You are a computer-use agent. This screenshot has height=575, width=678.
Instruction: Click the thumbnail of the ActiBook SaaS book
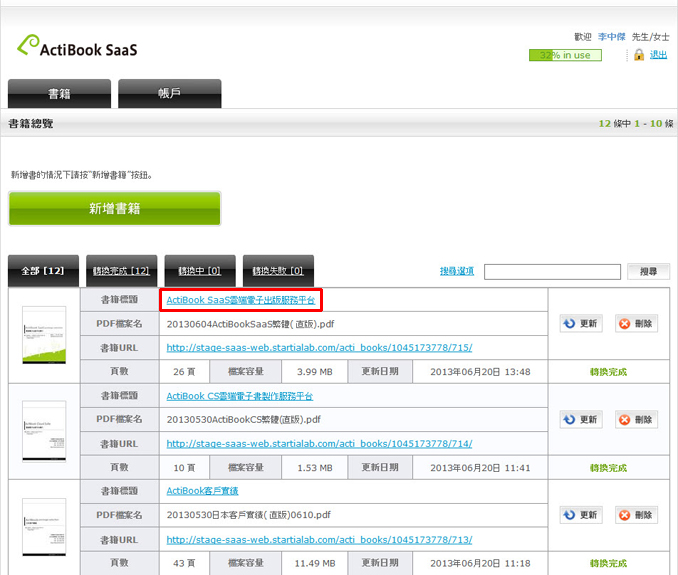point(44,335)
